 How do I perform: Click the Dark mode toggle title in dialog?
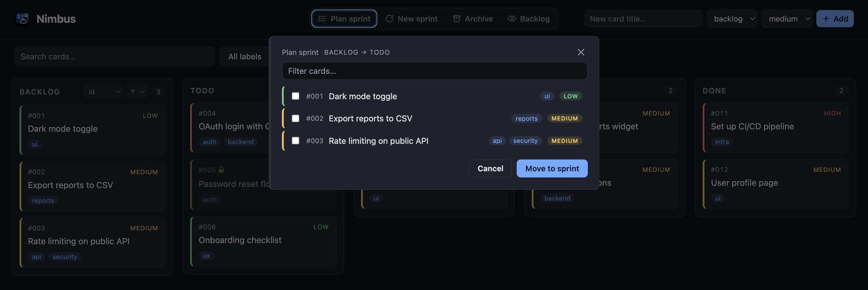pos(363,96)
